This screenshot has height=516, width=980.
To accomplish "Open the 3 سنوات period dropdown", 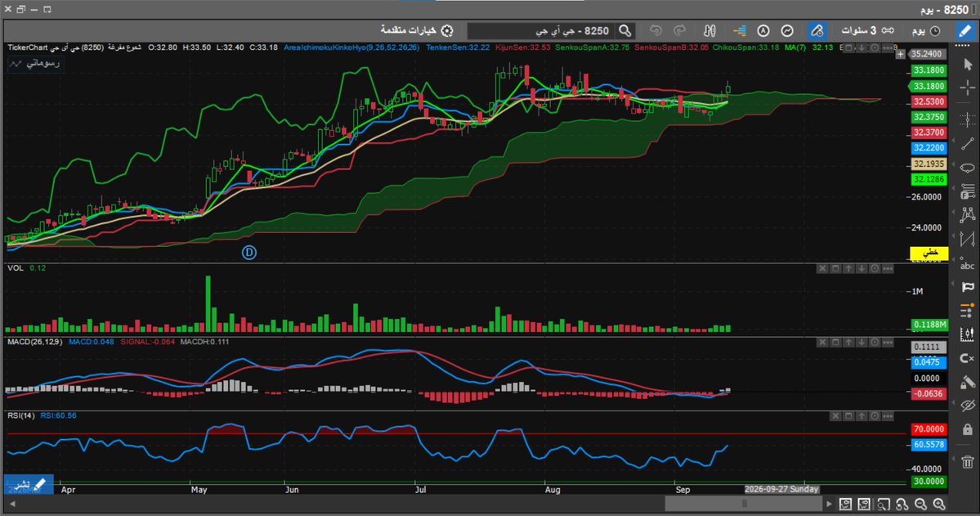I will click(x=867, y=30).
